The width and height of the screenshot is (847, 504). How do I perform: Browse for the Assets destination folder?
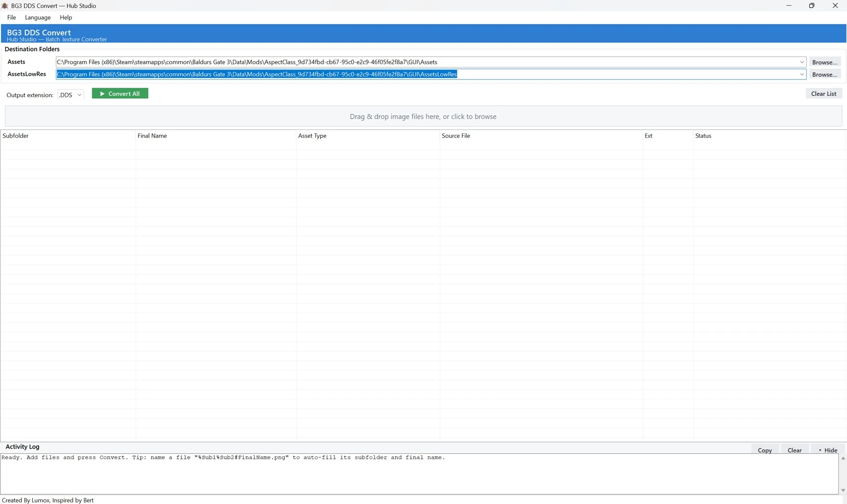[825, 62]
